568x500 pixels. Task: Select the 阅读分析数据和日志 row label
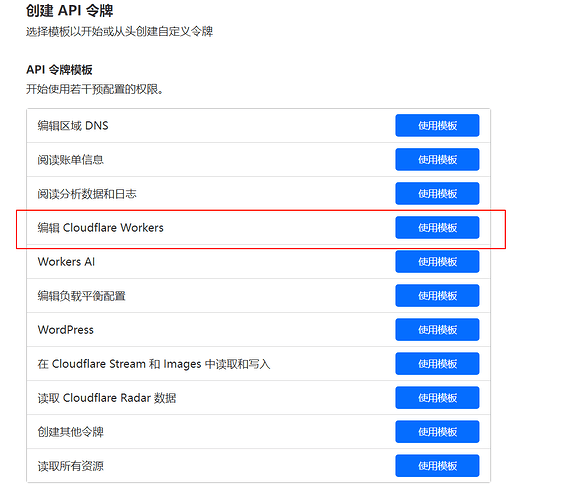[87, 194]
